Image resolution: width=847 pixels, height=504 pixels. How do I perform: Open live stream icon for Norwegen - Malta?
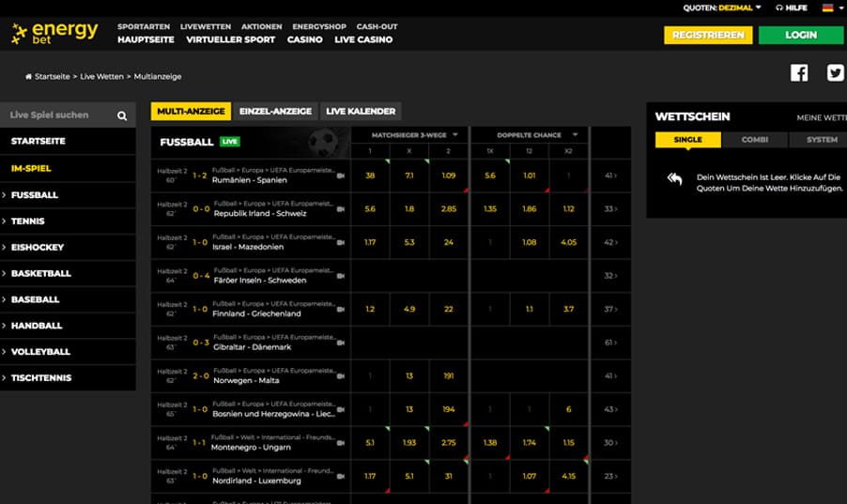pyautogui.click(x=341, y=376)
